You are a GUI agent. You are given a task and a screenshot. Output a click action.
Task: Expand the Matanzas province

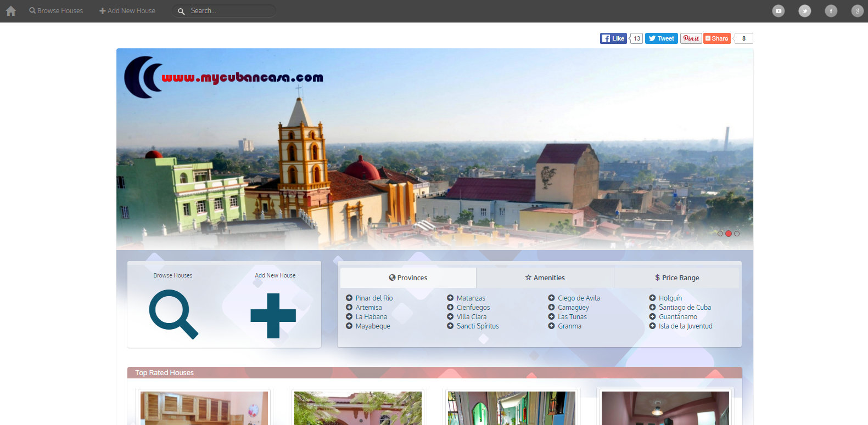pyautogui.click(x=466, y=298)
